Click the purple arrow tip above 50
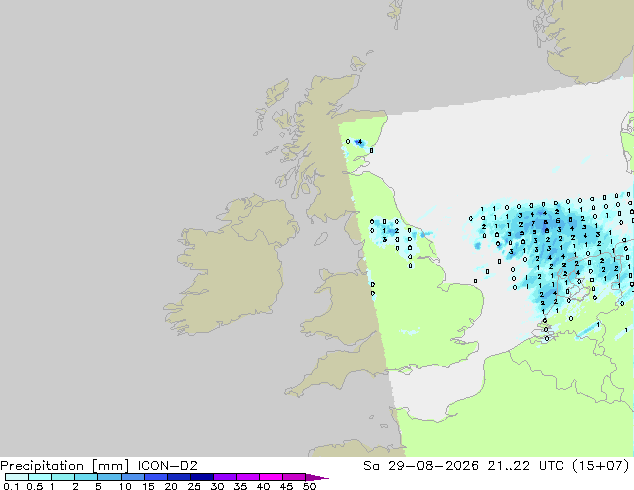Viewport: 634px width, 490px height. pos(317,477)
